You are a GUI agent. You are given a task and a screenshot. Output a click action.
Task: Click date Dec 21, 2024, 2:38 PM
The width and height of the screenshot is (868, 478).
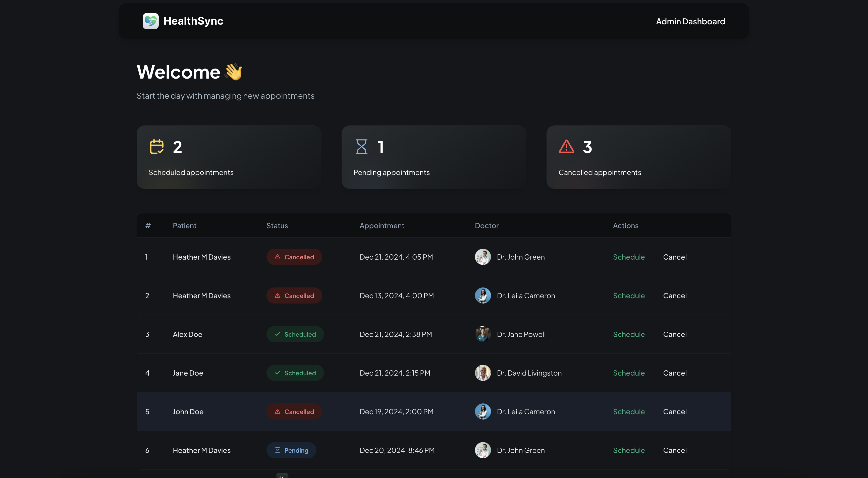[x=396, y=334]
